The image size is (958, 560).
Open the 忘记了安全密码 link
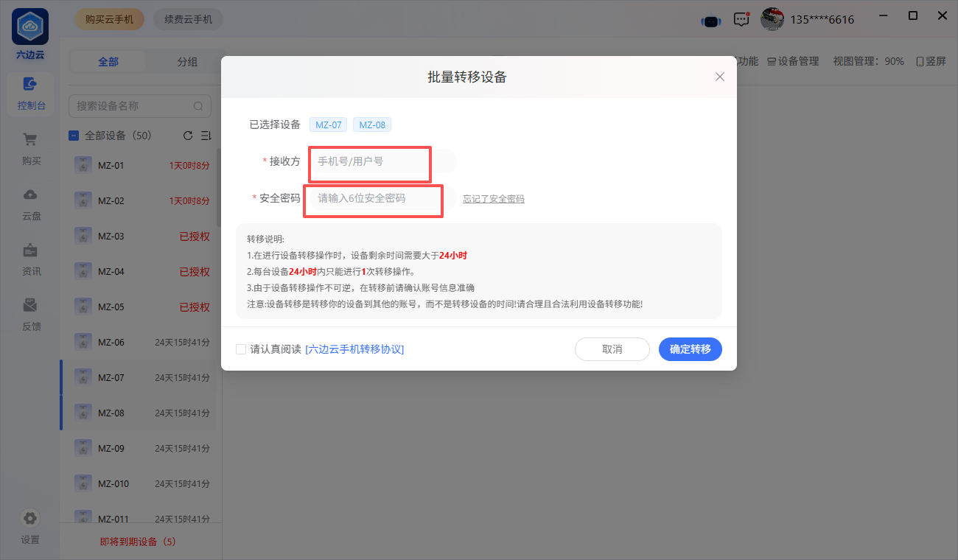[x=493, y=199]
